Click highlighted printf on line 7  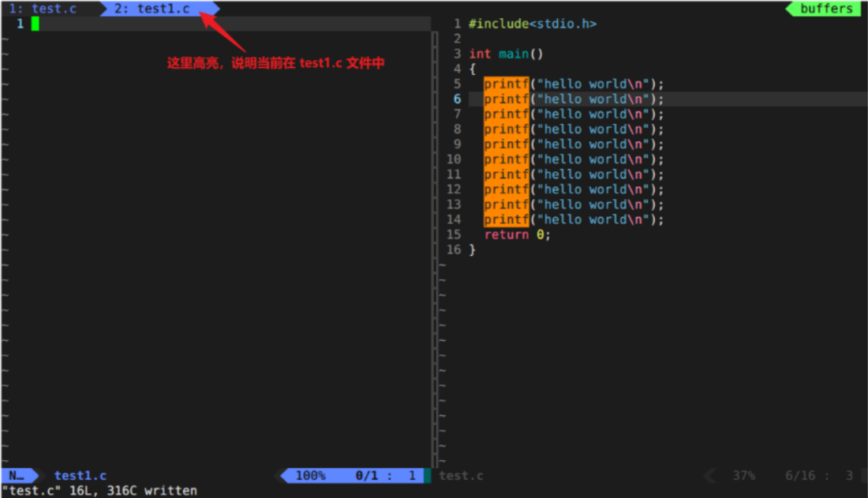(x=506, y=114)
